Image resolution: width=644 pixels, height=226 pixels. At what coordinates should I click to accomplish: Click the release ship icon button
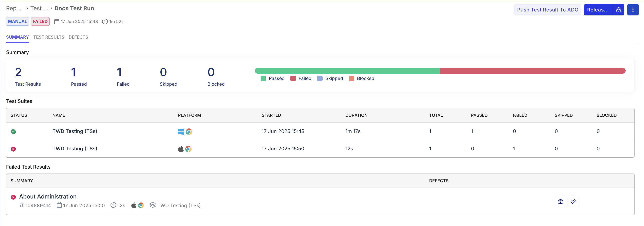618,10
